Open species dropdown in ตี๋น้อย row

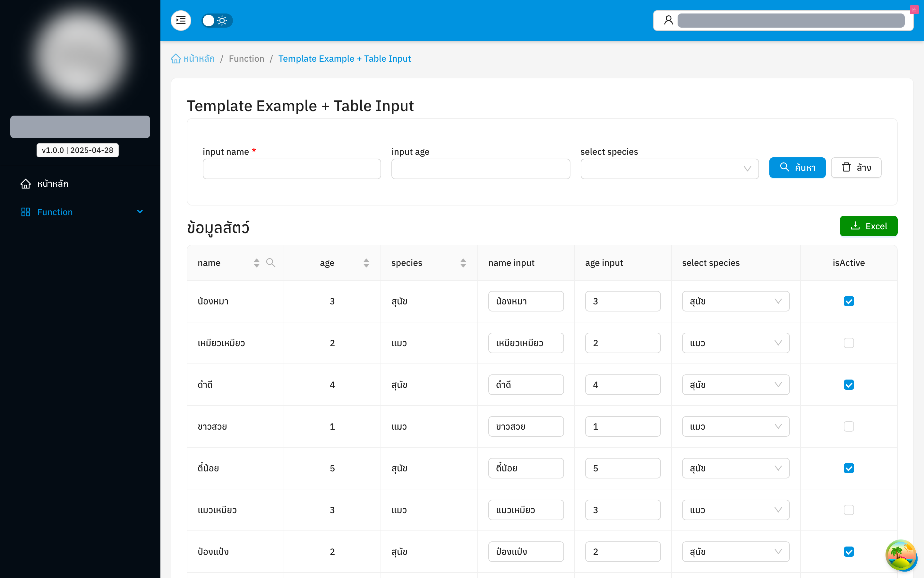[736, 468]
